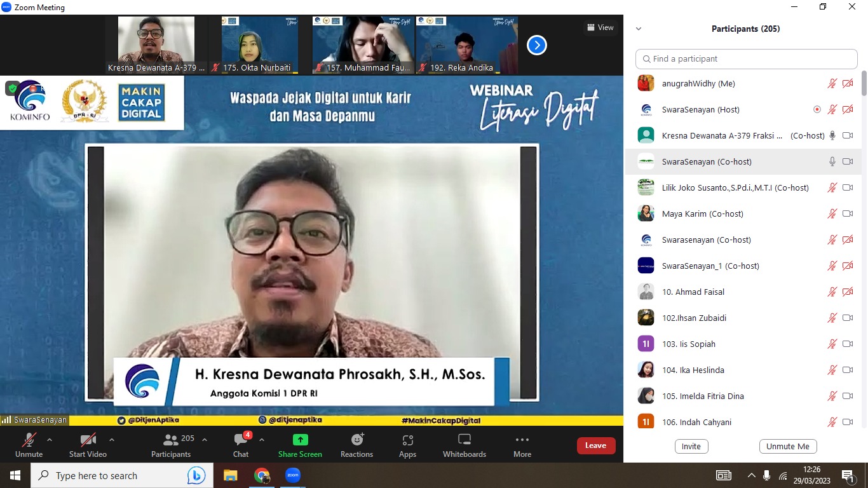This screenshot has height=488, width=868.
Task: Open the Chat panel
Action: click(241, 440)
